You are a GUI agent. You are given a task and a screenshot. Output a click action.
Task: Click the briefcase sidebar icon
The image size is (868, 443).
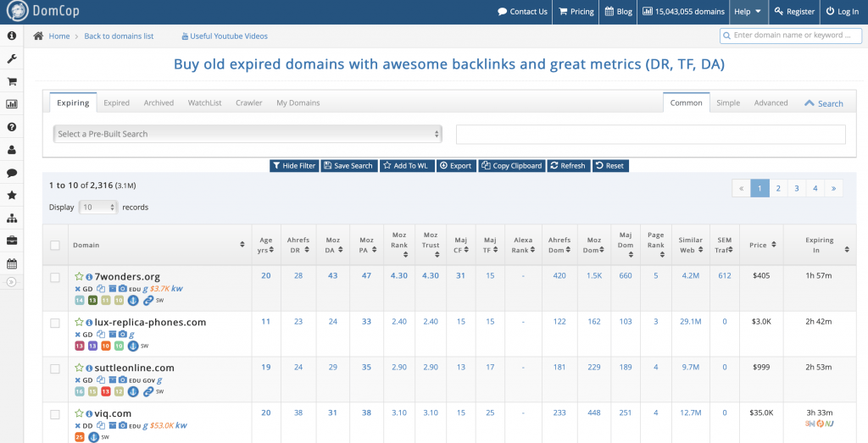pos(12,241)
